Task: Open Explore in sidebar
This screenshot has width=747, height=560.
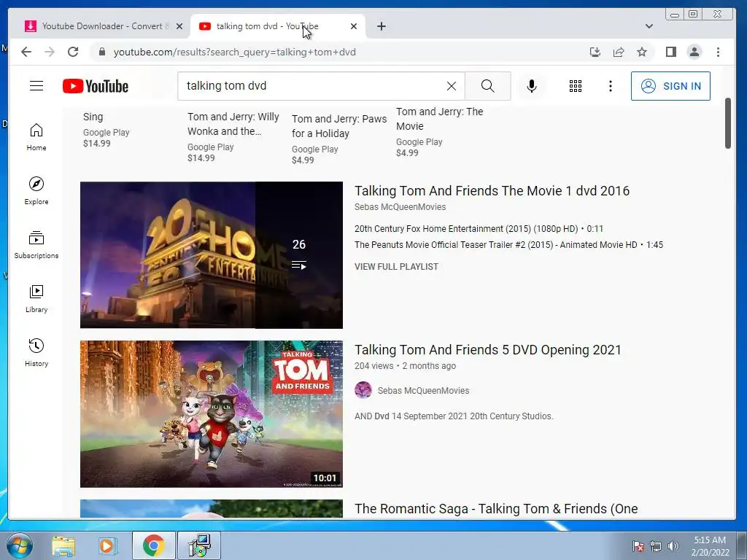Action: point(36,191)
